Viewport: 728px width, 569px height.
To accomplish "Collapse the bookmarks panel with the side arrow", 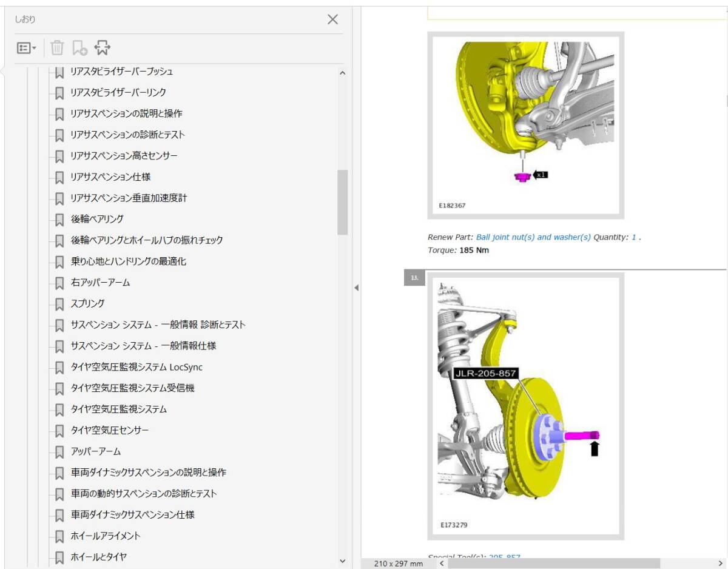I will click(358, 288).
